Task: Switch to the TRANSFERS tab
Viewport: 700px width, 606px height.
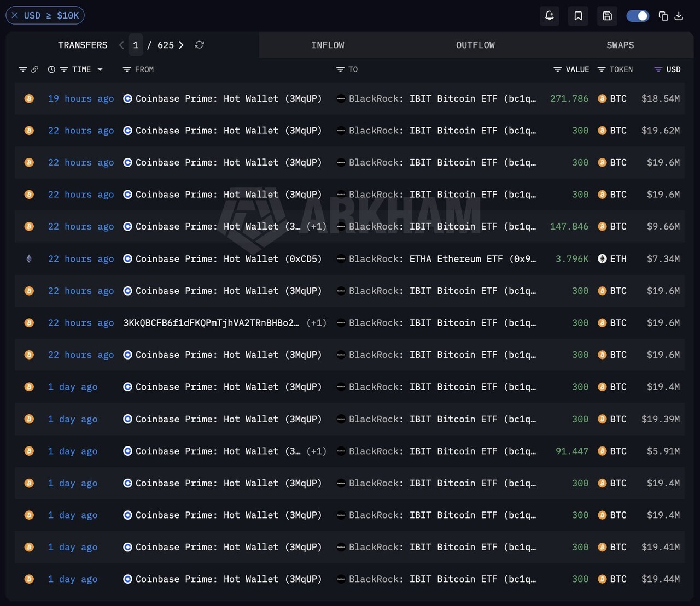Action: coord(83,45)
